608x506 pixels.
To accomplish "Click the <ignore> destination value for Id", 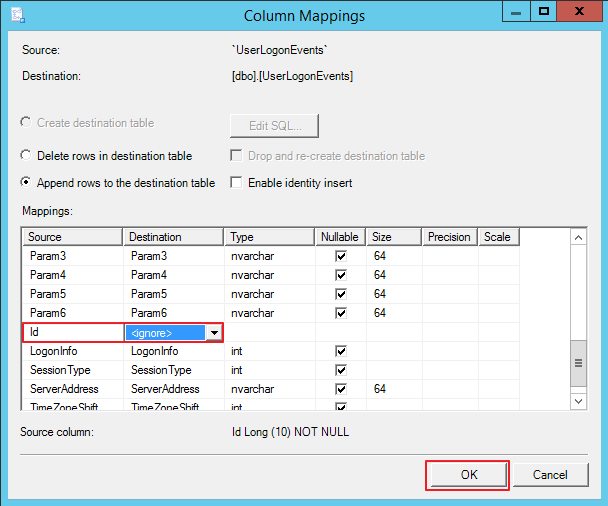I will [x=165, y=333].
